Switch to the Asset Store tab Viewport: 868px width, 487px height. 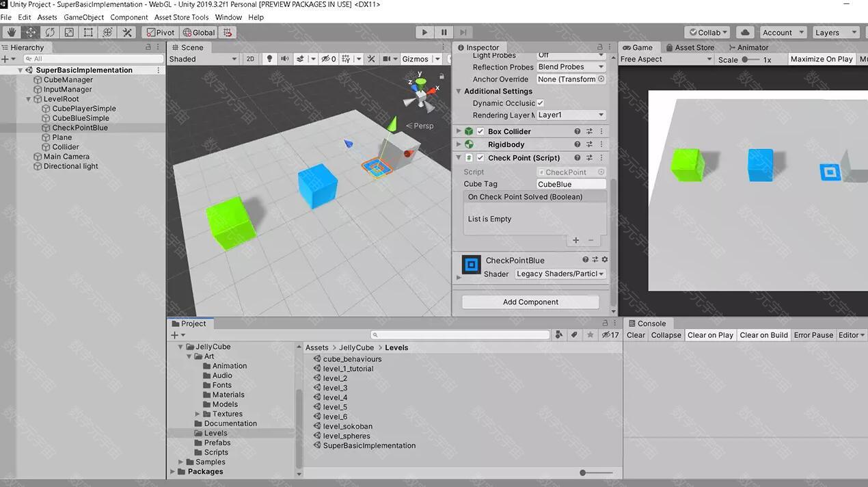[x=690, y=47]
